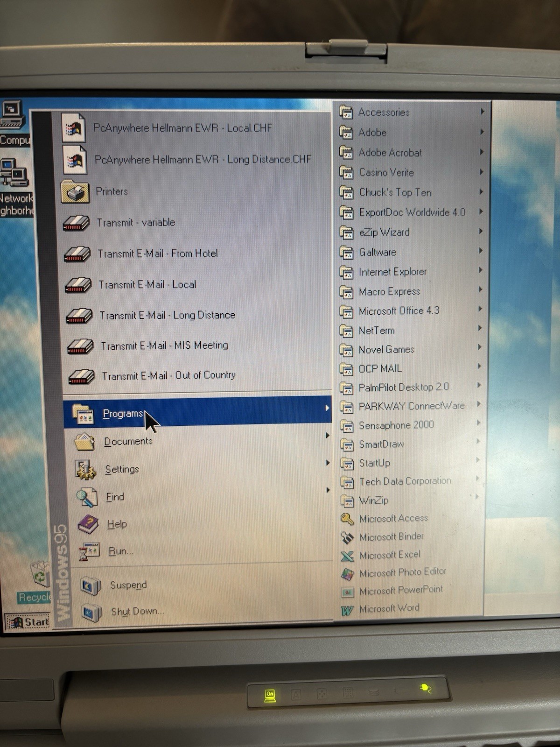Click the Start button on taskbar
This screenshot has width=560, height=747.
pyautogui.click(x=28, y=621)
